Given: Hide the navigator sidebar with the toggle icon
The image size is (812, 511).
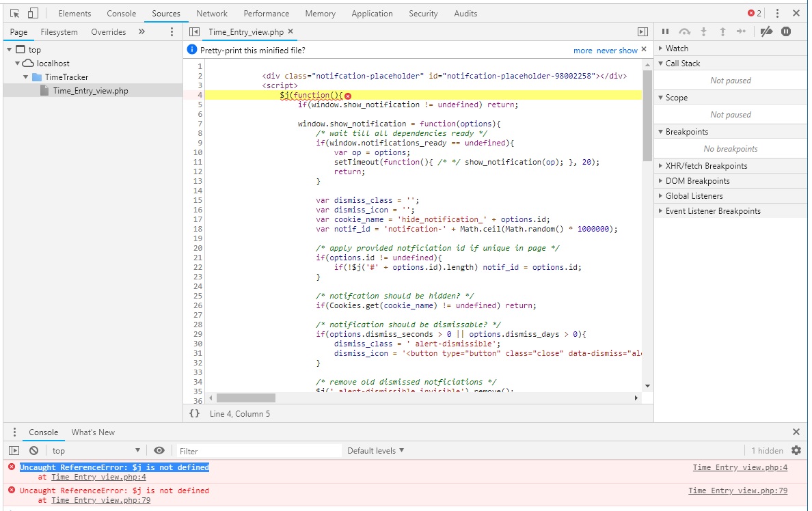Looking at the screenshot, I should [x=194, y=32].
